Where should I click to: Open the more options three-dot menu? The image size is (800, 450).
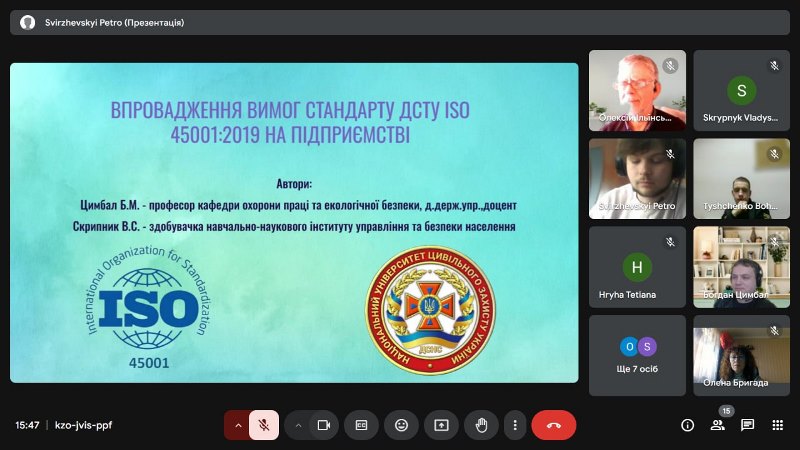(514, 425)
